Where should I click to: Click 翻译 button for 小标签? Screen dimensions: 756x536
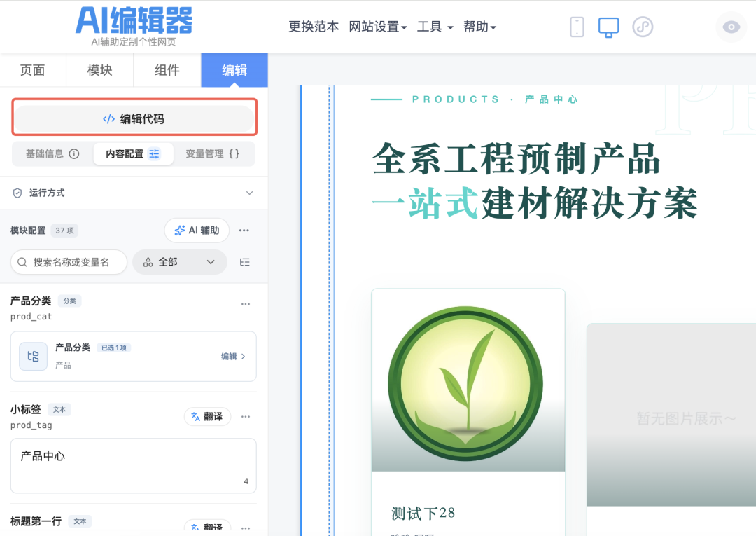pyautogui.click(x=207, y=416)
